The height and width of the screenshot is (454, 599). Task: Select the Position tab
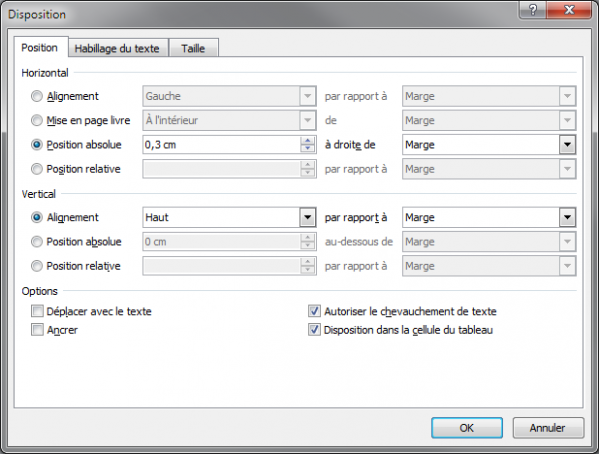[x=40, y=48]
